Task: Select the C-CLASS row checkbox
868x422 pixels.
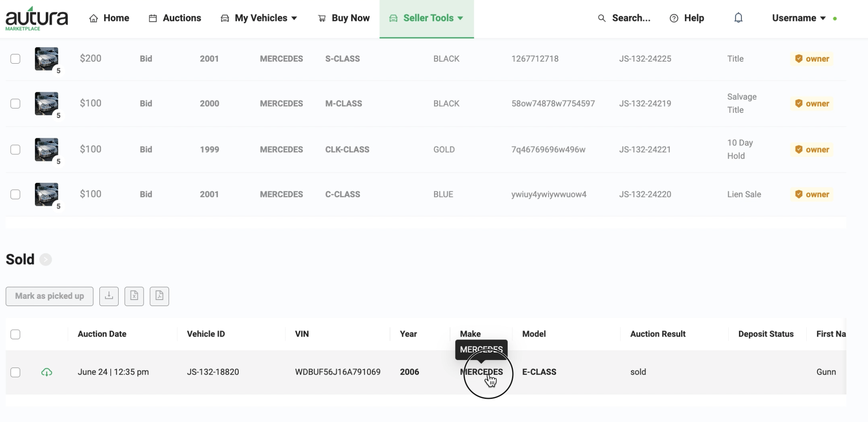Action: (15, 194)
